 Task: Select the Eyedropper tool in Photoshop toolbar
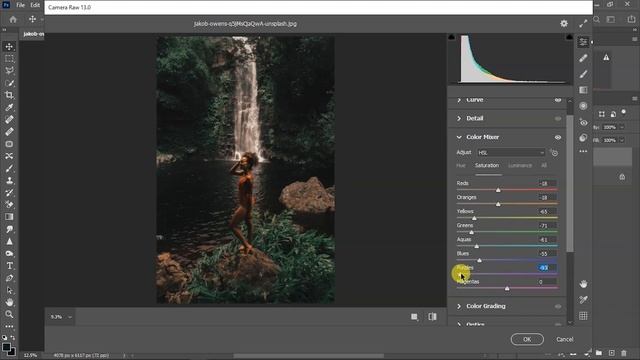pos(9,107)
